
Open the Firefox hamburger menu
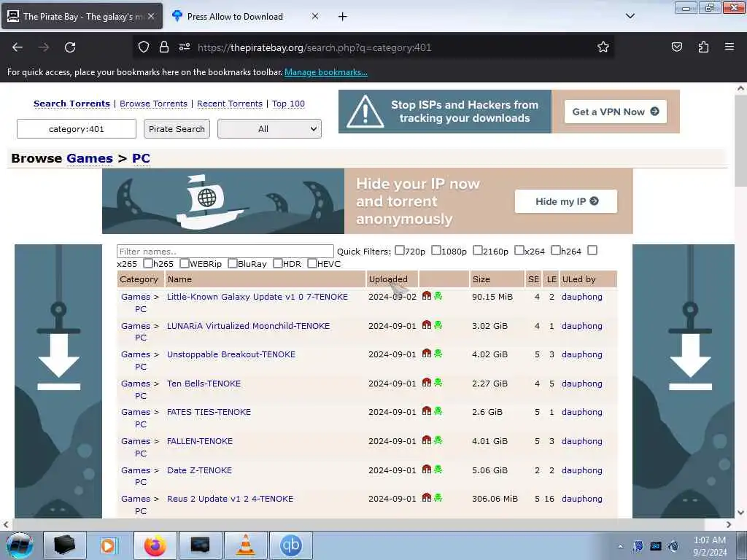point(729,47)
